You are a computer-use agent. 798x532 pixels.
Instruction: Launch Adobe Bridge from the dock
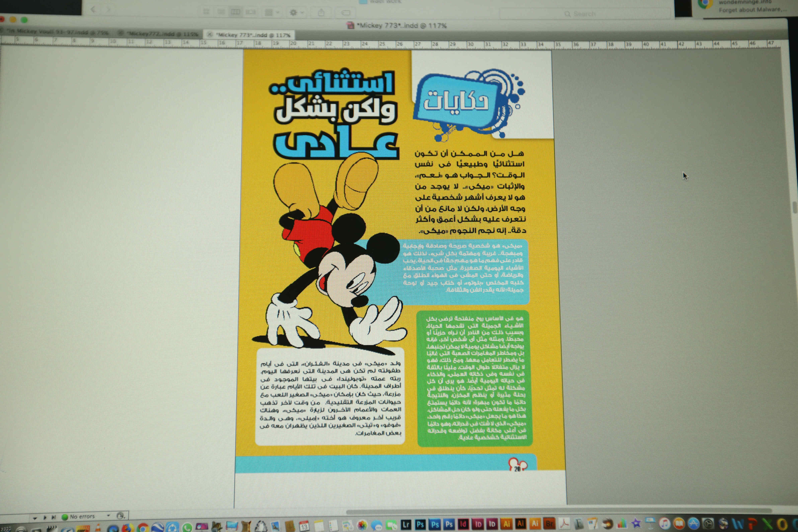coord(549,524)
